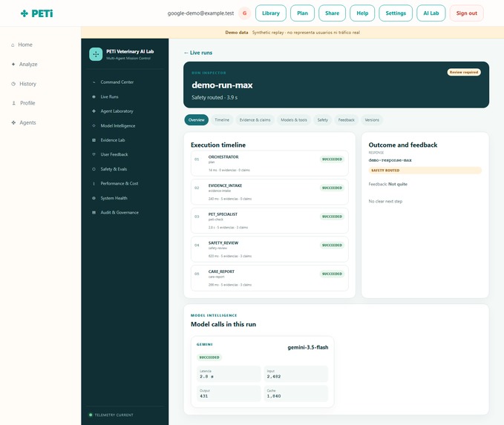504x425 pixels.
Task: Open the Home icon in left navigation
Action: coord(13,45)
